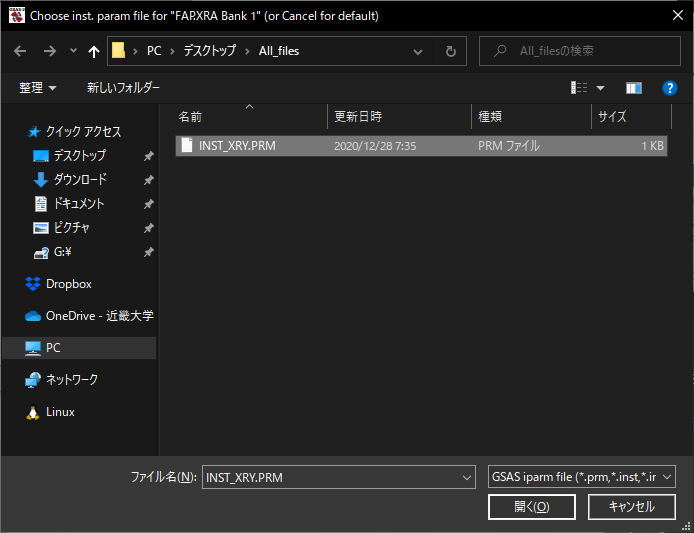Open ダウンロード in the sidebar

(80, 179)
